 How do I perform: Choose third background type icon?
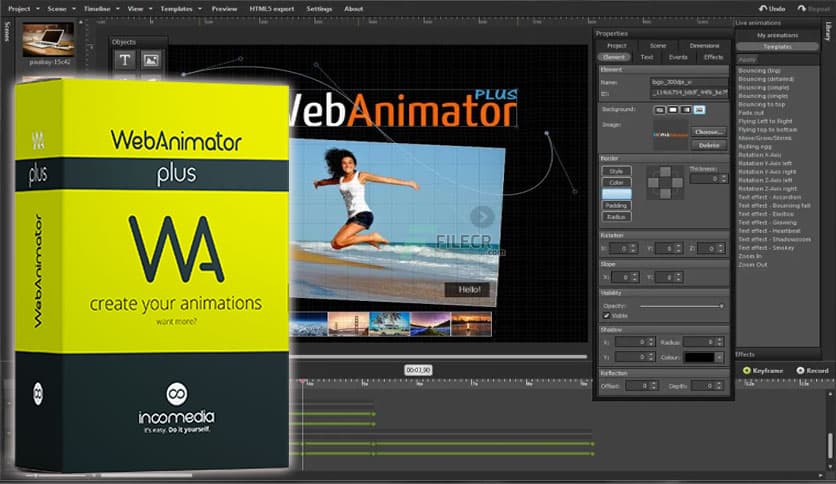point(686,110)
